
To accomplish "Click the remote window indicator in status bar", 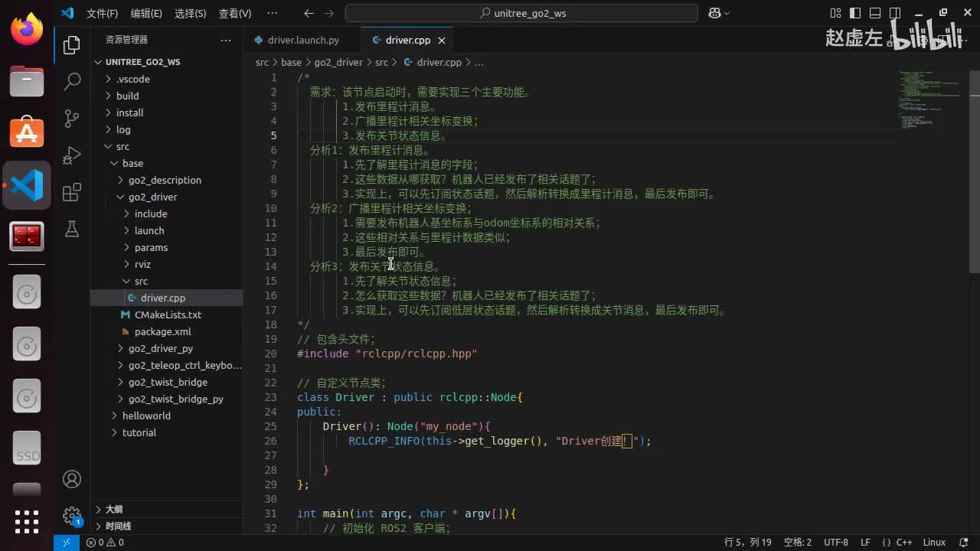I will click(x=66, y=543).
